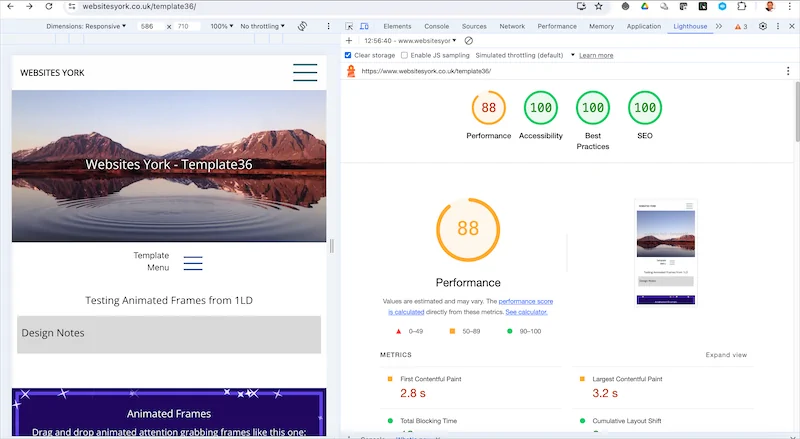Viewport: 800px width, 439px height.
Task: Switch to the Sources tab
Action: tap(474, 26)
